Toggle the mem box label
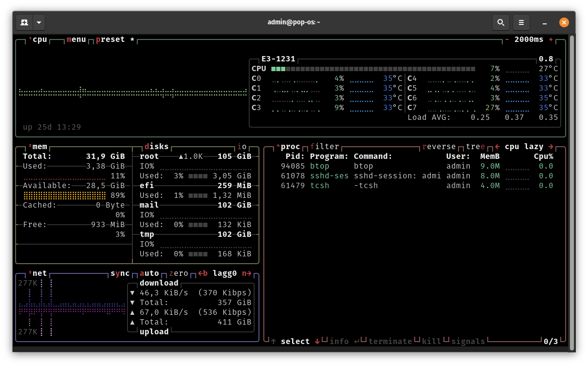Image resolution: width=588 pixels, height=366 pixels. (x=40, y=147)
